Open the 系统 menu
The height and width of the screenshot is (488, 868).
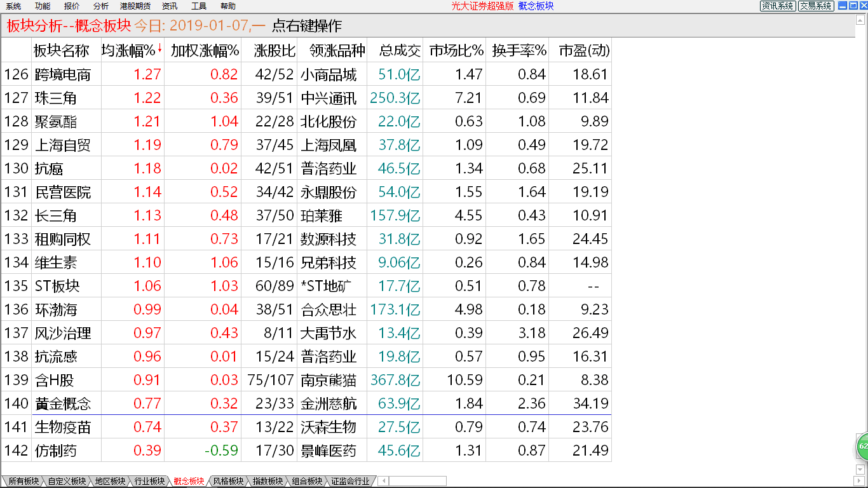click(x=13, y=6)
